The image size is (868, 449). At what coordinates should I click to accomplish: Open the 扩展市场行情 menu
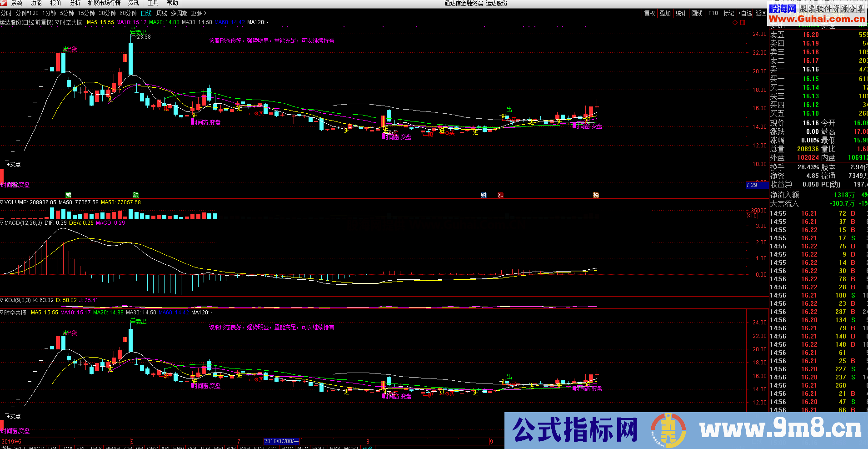tap(104, 3)
